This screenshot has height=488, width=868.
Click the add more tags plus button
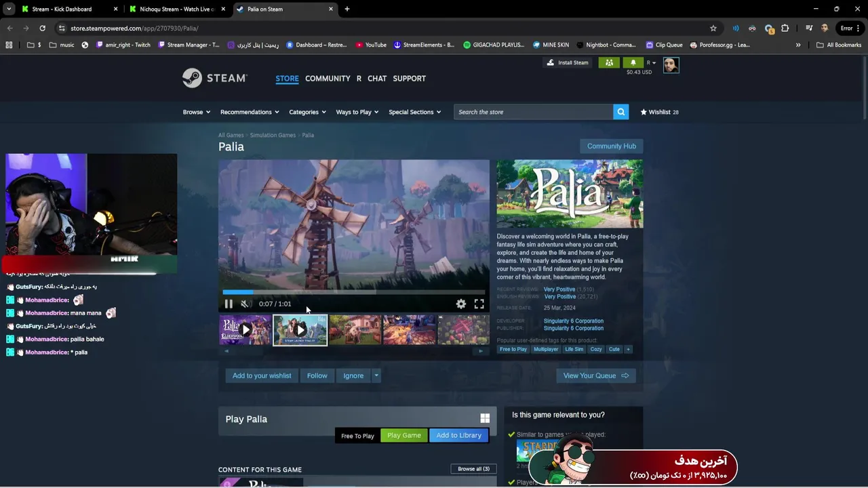pyautogui.click(x=628, y=349)
